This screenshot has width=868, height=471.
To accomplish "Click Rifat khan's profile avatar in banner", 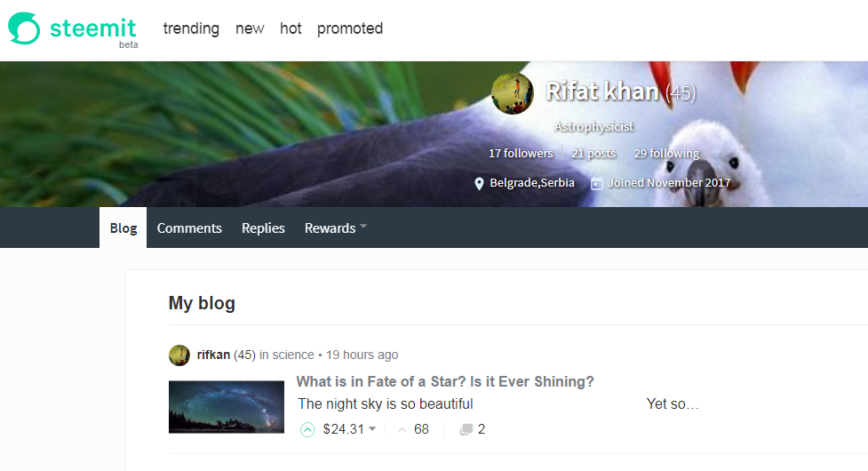I will coord(512,93).
